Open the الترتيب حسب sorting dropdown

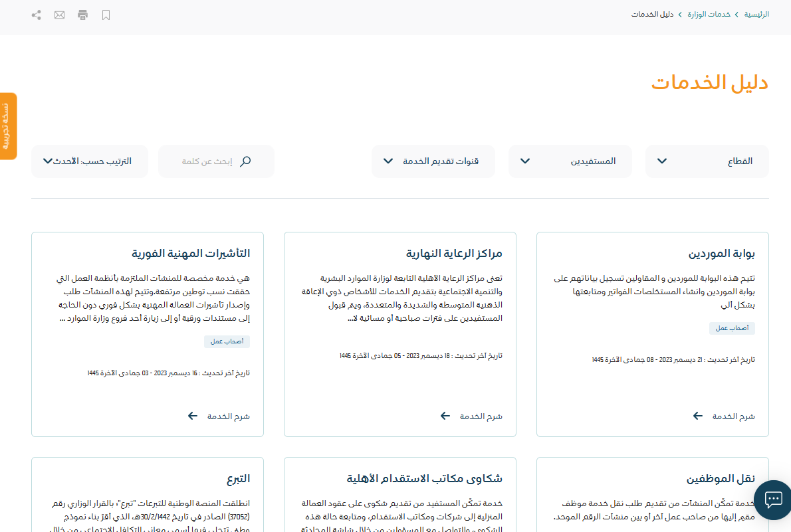pos(87,161)
